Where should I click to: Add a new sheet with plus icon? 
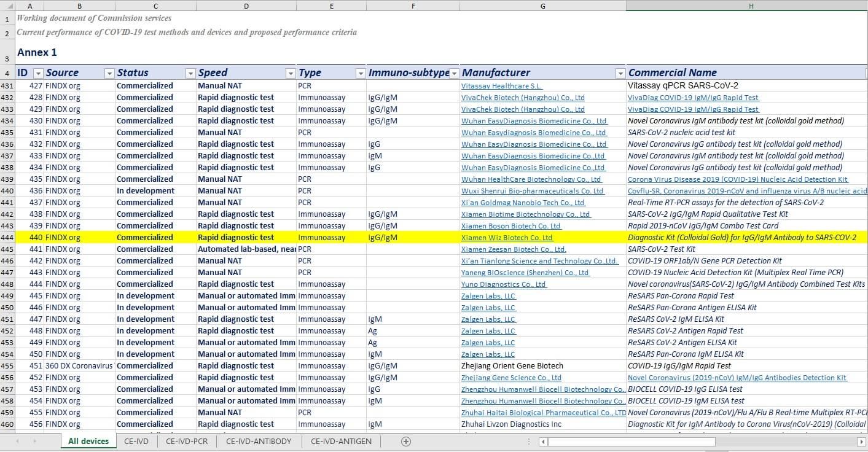405,441
